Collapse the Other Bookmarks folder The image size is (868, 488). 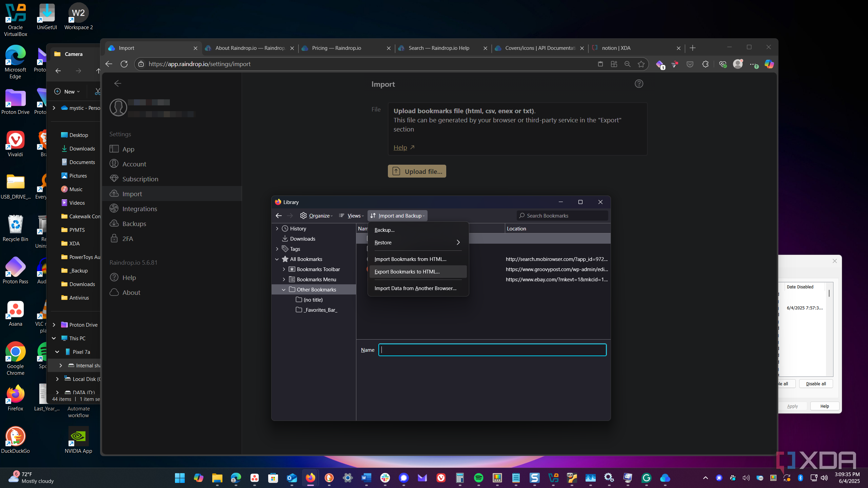[284, 290]
